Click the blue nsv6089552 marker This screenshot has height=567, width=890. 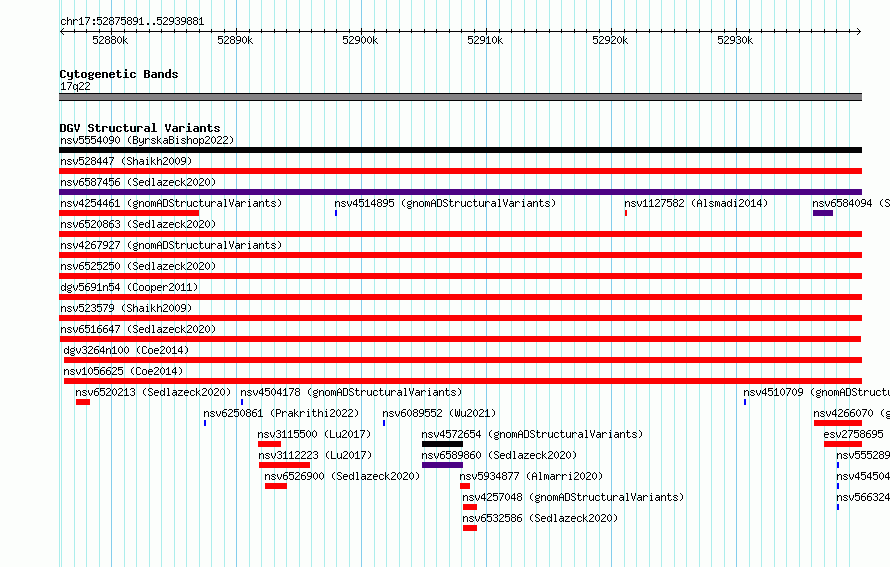coord(384,423)
